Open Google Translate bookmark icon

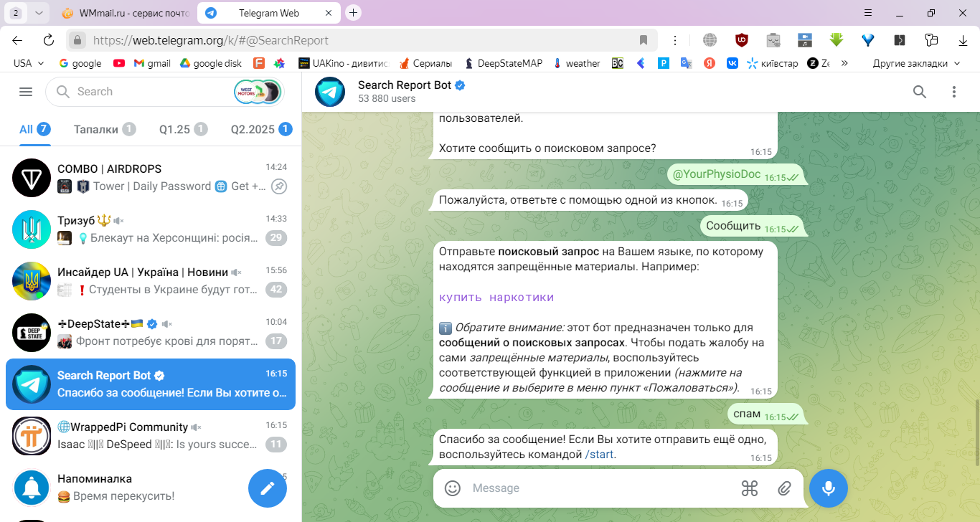(x=686, y=63)
